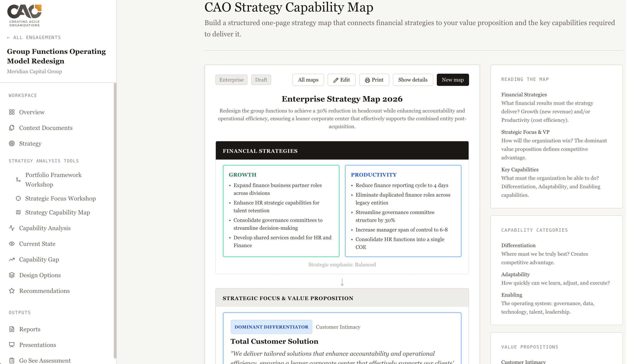626x364 pixels.
Task: Open Capability Analysis
Action: coord(45,228)
